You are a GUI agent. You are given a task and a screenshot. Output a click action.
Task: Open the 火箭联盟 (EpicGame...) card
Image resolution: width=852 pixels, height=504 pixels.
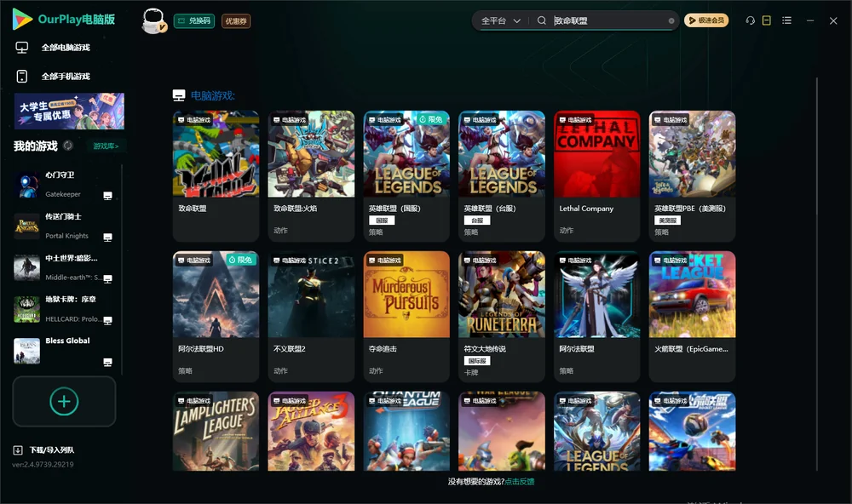pyautogui.click(x=692, y=317)
